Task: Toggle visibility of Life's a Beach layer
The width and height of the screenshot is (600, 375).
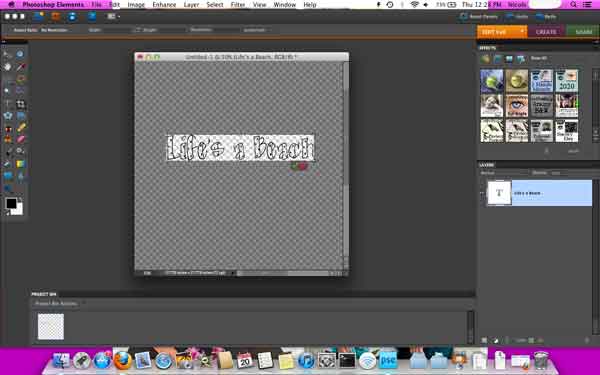Action: point(482,193)
